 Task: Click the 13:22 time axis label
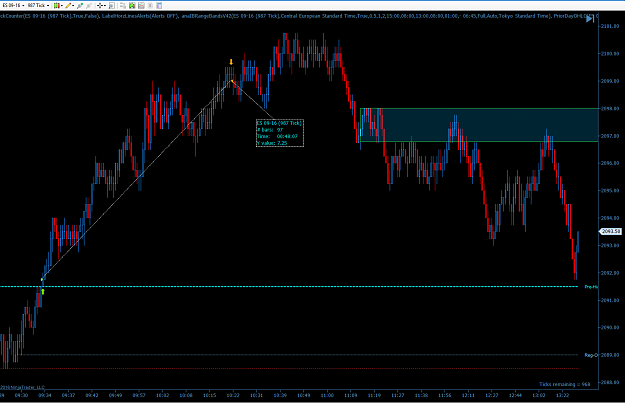point(562,395)
